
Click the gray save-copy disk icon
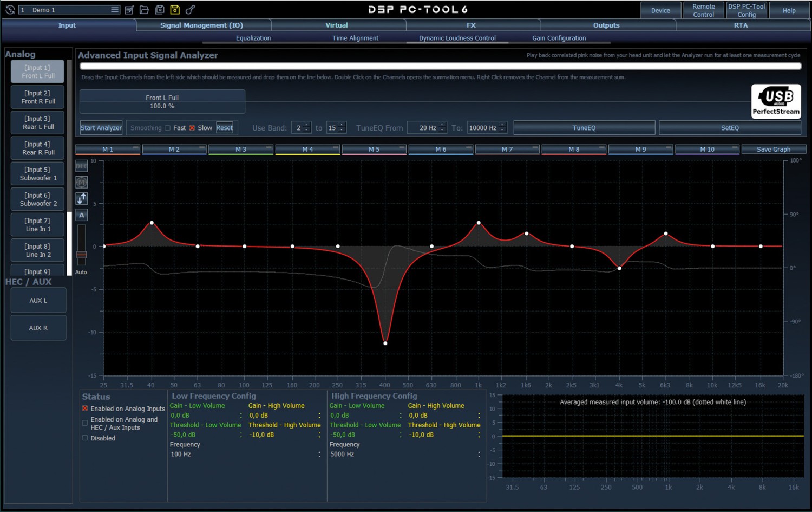pyautogui.click(x=160, y=10)
